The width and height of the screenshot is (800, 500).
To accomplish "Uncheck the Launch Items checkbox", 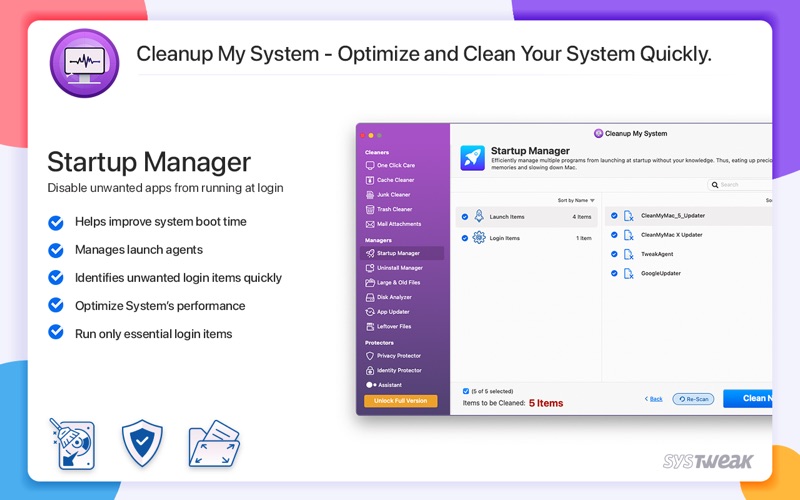I will tap(465, 217).
